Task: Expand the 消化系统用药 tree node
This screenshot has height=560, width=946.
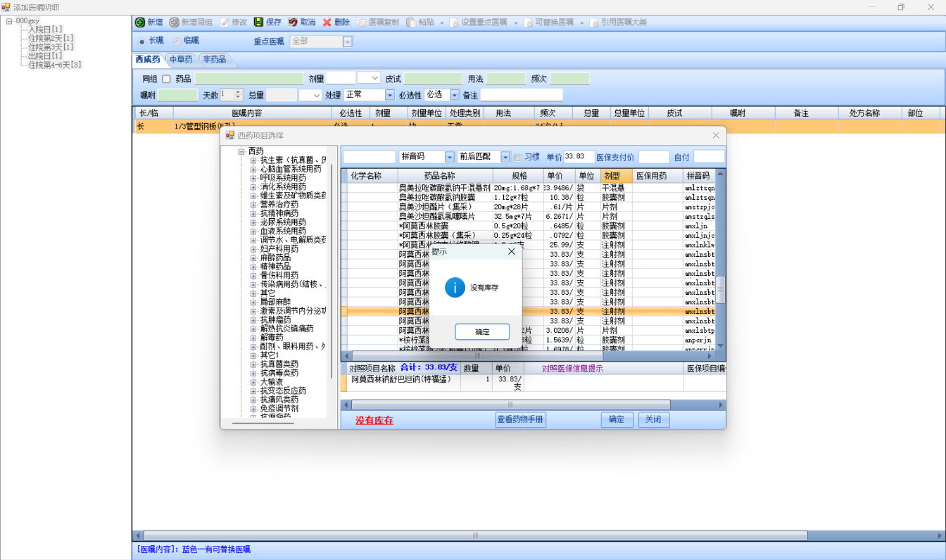Action: coord(254,186)
